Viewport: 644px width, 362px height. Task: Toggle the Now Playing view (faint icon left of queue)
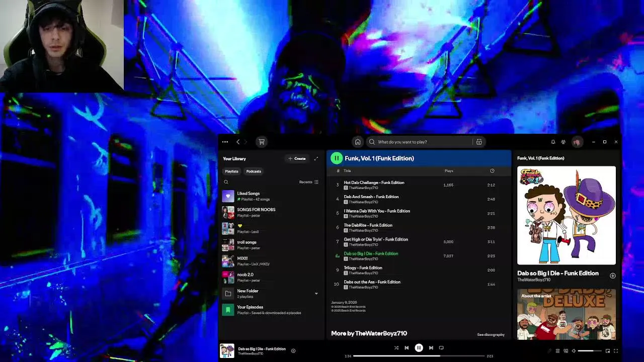(549, 351)
